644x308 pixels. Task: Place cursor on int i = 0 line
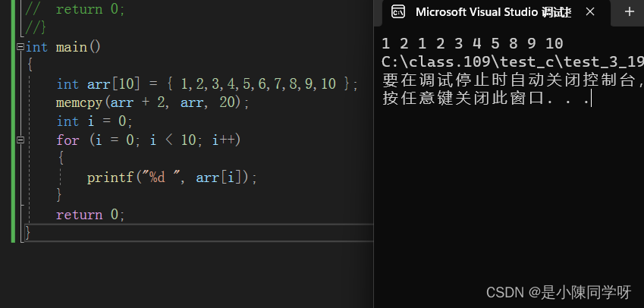click(95, 121)
